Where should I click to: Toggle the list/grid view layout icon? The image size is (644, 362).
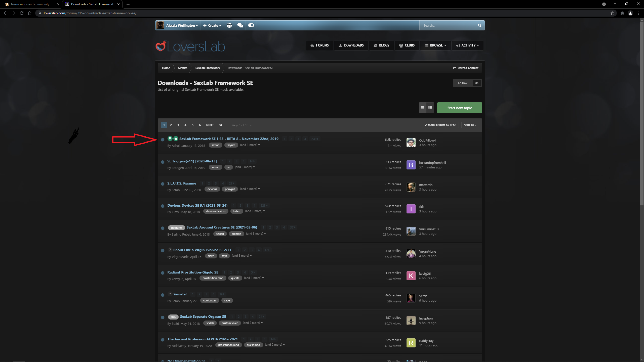430,107
